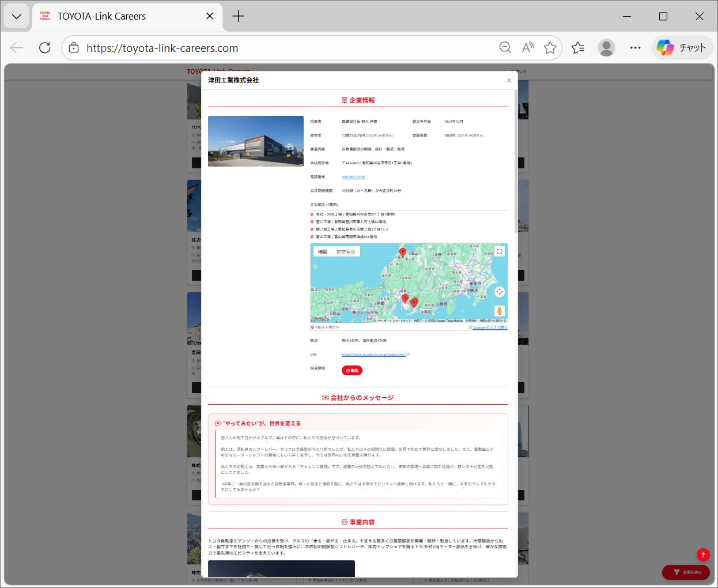Open browser settings and more menu
Image resolution: width=718 pixels, height=588 pixels.
pyautogui.click(x=636, y=48)
